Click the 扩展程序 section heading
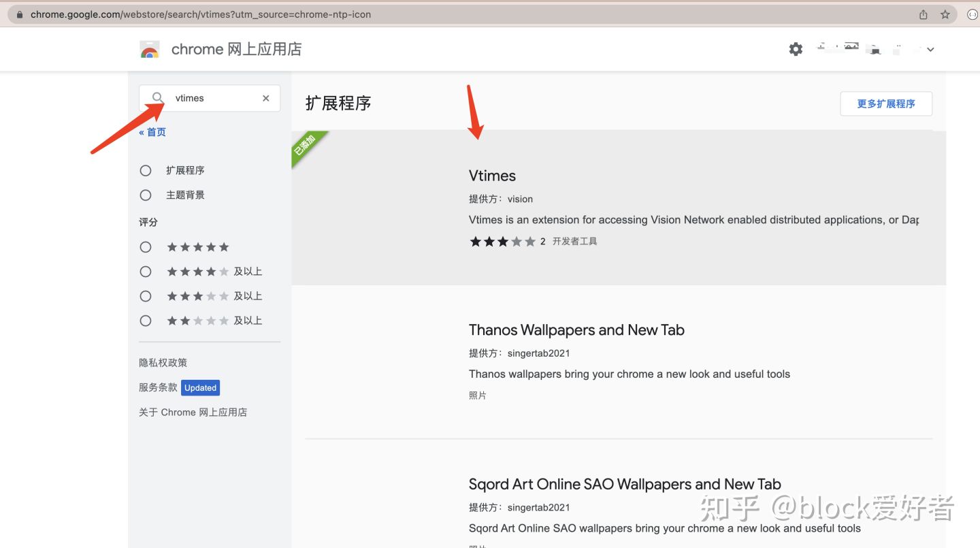Image resolution: width=980 pixels, height=548 pixels. tap(338, 103)
